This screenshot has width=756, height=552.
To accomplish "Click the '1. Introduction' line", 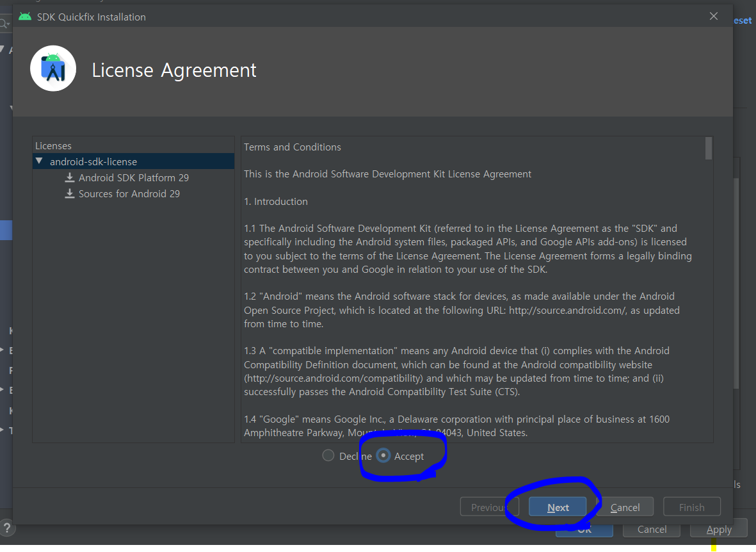I will pos(276,201).
